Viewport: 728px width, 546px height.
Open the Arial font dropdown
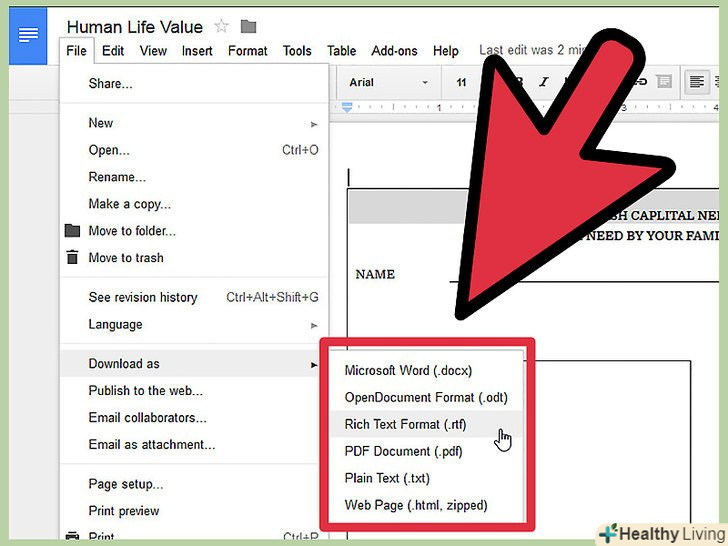pos(388,83)
